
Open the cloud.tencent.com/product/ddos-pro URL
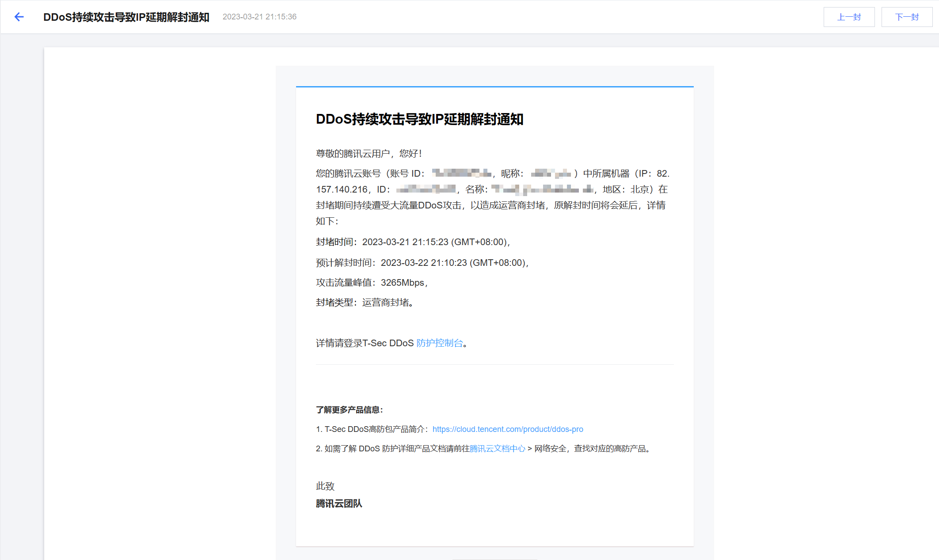tap(508, 429)
